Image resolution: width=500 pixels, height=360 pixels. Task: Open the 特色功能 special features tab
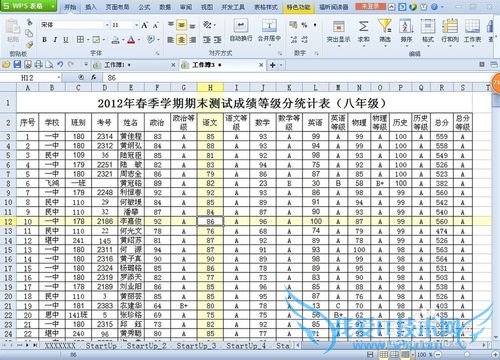tap(298, 7)
